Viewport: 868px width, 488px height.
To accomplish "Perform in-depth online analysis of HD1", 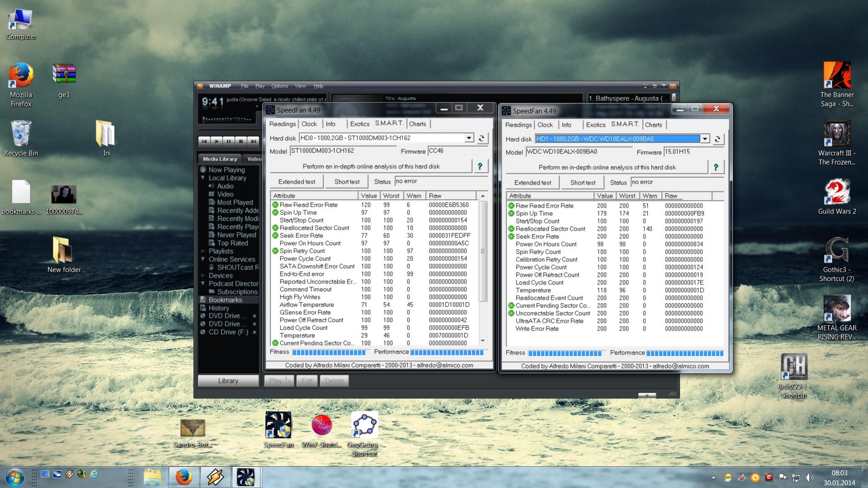I will pos(607,167).
